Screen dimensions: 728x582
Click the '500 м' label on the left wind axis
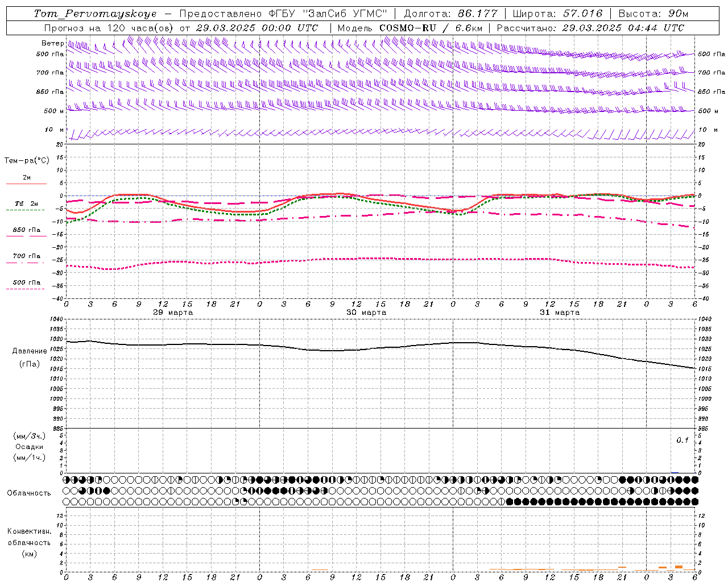coord(54,111)
